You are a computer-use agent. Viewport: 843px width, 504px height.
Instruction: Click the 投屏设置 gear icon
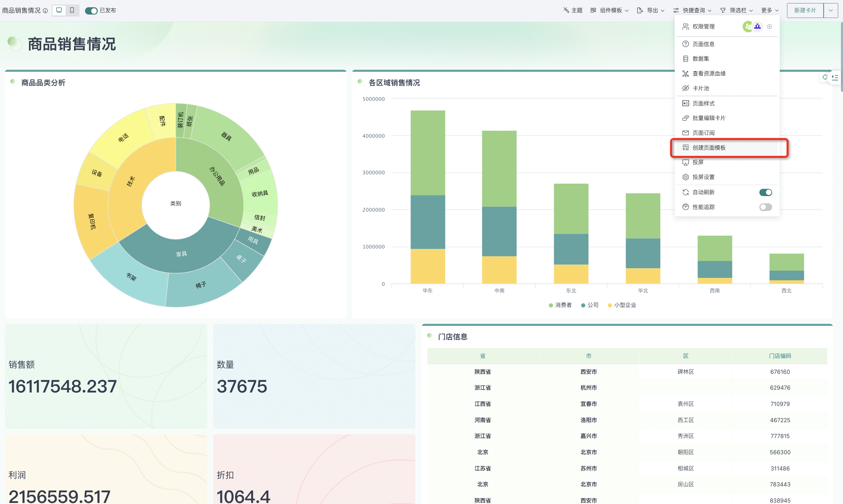685,177
